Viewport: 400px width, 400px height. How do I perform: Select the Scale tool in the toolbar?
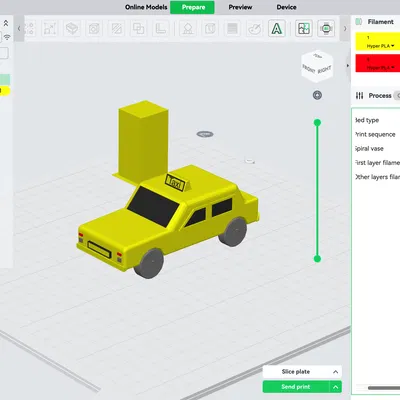click(x=50, y=29)
